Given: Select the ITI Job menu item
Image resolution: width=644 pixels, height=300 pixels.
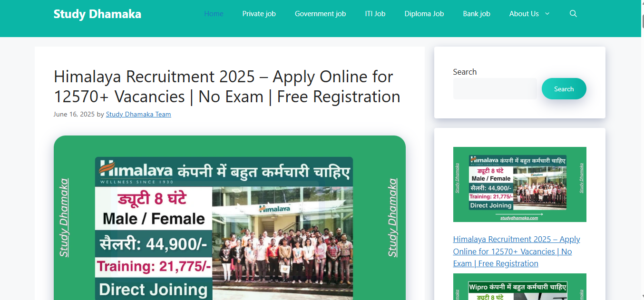Looking at the screenshot, I should pyautogui.click(x=375, y=14).
